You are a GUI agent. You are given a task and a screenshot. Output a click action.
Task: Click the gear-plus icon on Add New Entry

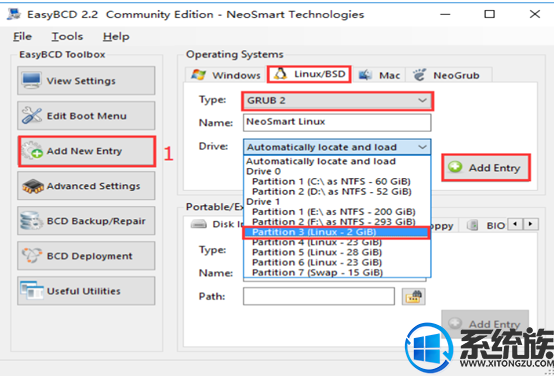pyautogui.click(x=32, y=151)
